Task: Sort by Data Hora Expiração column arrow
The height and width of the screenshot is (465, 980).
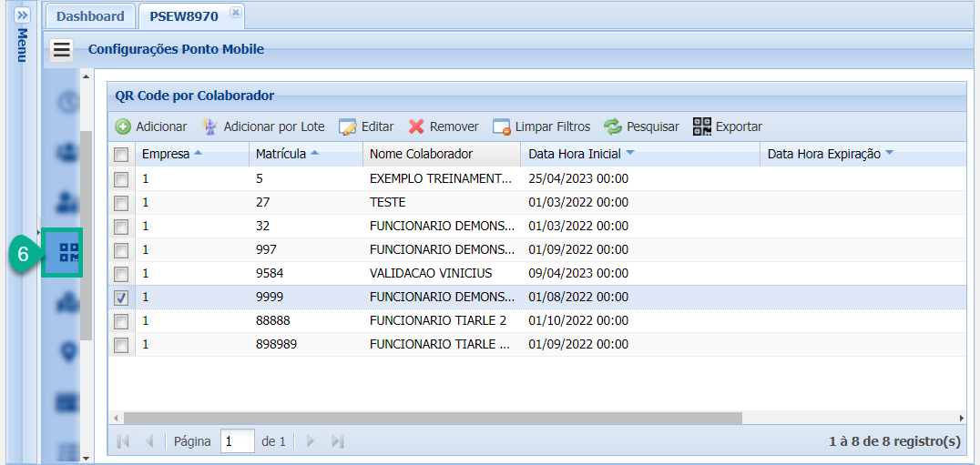Action: click(889, 153)
